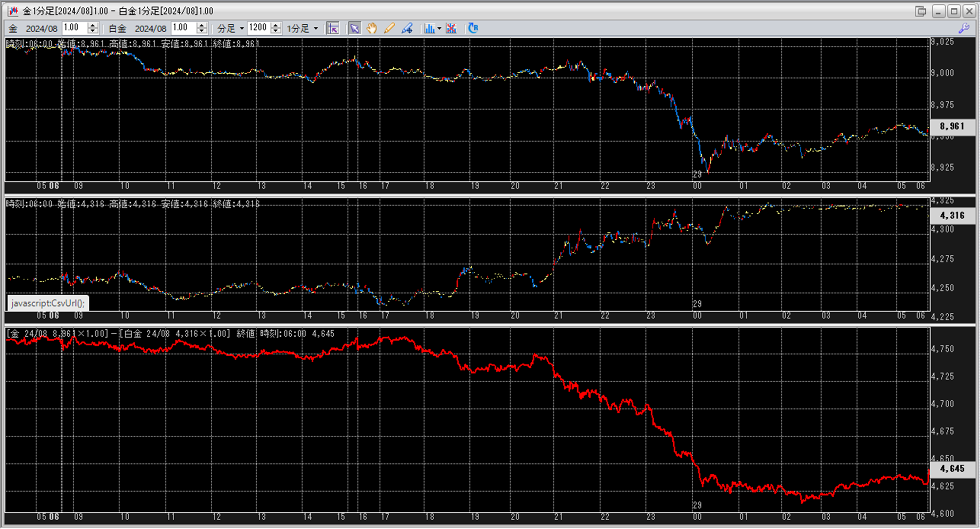Increase the 1200 bar count stepper
The image size is (980, 529).
click(x=276, y=25)
